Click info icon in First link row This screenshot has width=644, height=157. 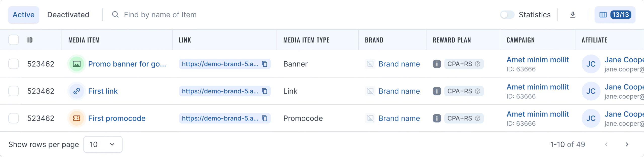[437, 91]
